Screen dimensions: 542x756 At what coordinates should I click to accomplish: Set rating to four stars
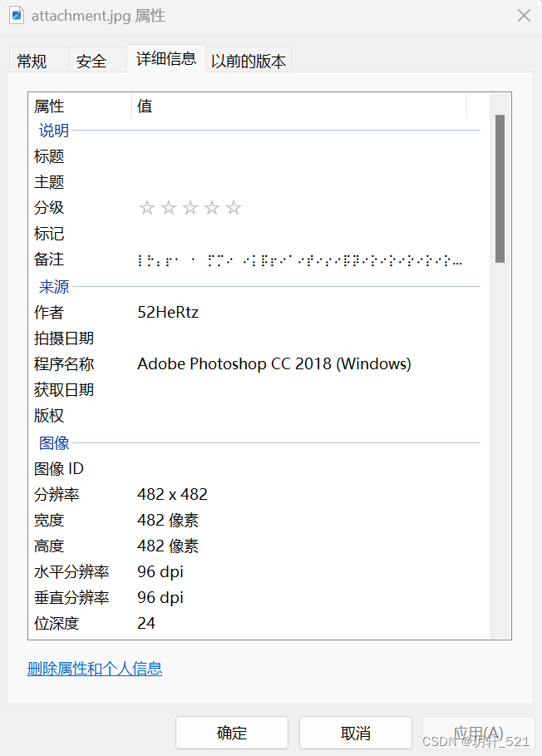click(212, 208)
